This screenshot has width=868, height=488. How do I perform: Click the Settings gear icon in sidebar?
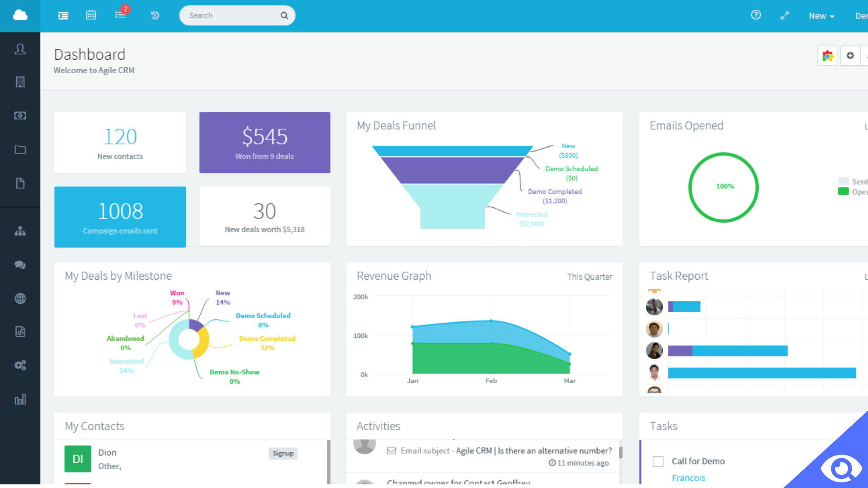[x=21, y=365]
